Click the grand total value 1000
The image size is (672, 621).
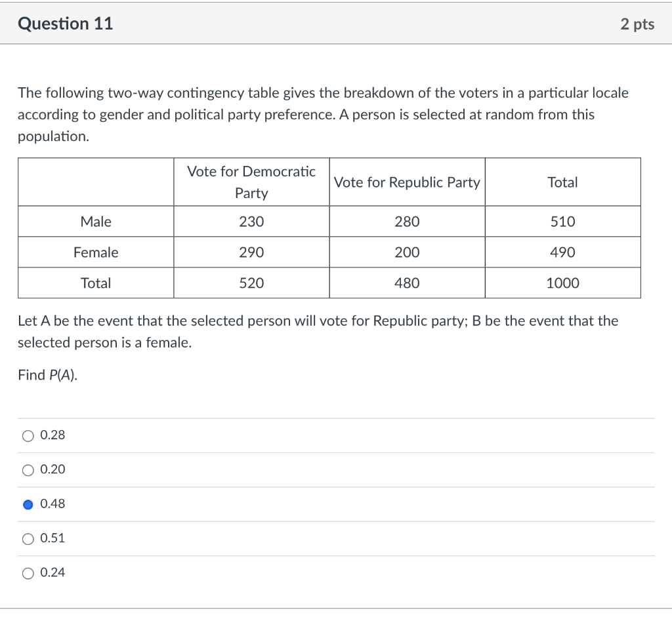pos(562,283)
